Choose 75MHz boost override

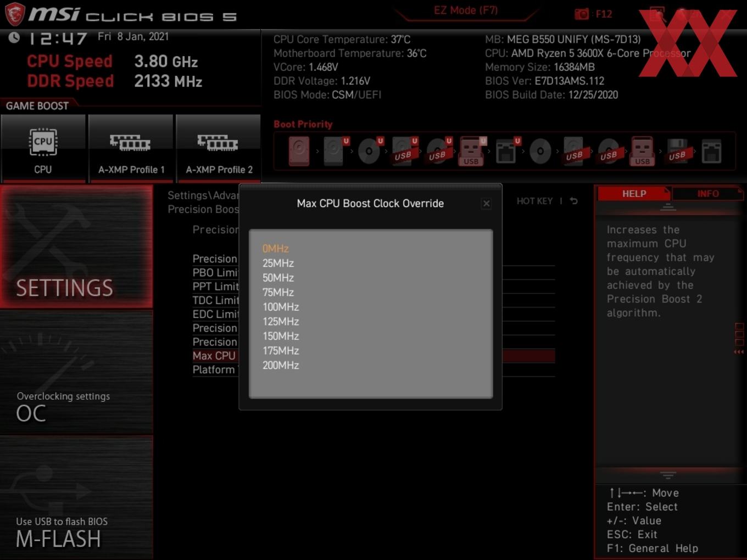point(278,293)
